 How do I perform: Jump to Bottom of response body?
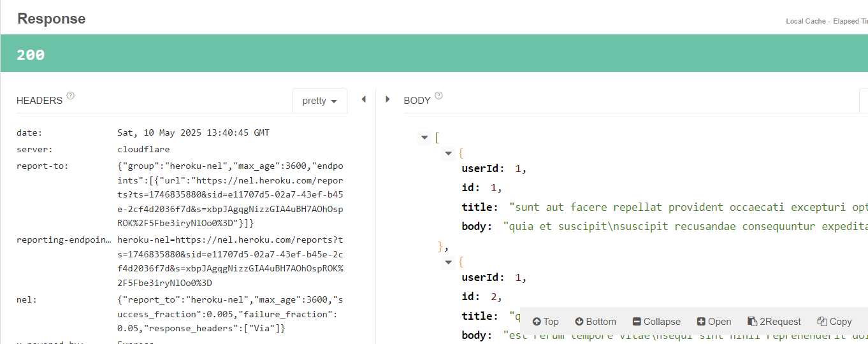(595, 322)
